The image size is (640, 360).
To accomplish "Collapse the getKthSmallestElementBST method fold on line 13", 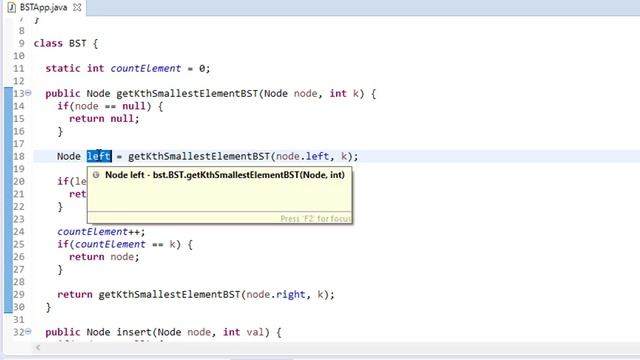I will [x=28, y=93].
